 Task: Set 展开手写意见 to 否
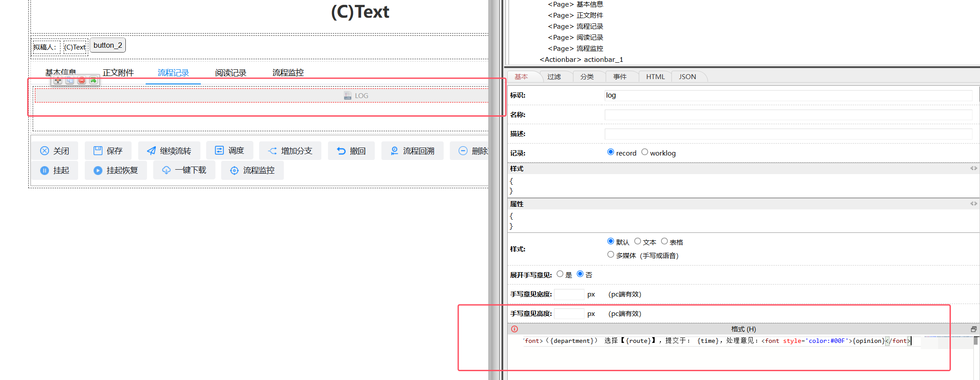(x=580, y=274)
